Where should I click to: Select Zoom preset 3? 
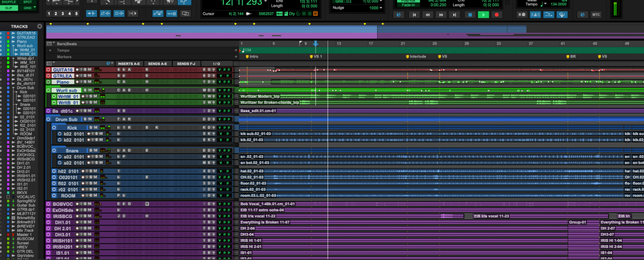(x=63, y=14)
